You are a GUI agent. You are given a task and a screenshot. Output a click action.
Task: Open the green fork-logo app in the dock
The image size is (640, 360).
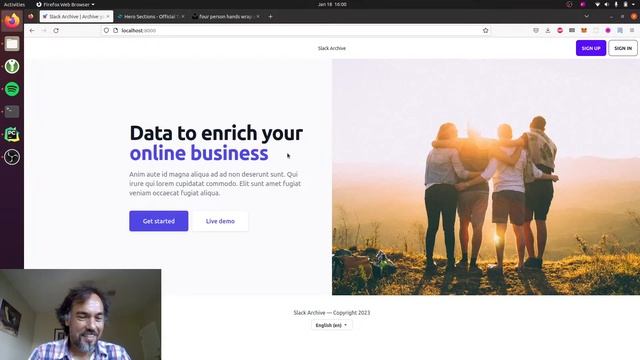(12, 66)
